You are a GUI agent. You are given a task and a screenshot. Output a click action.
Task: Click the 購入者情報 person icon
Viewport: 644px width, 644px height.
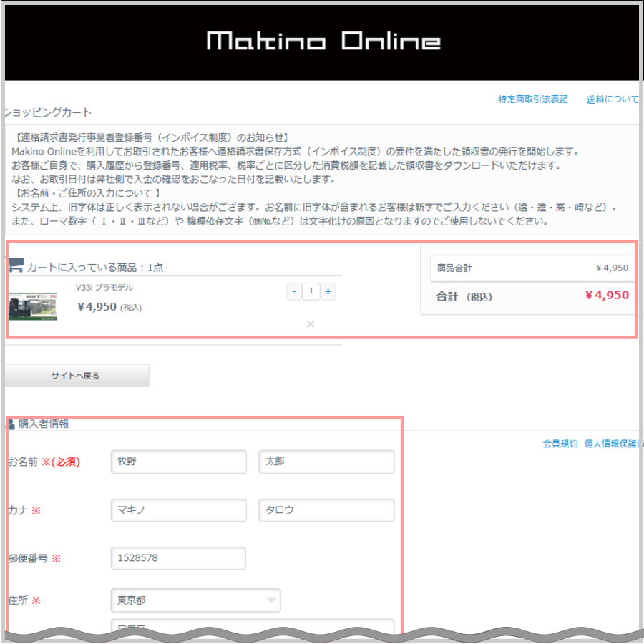(11, 424)
